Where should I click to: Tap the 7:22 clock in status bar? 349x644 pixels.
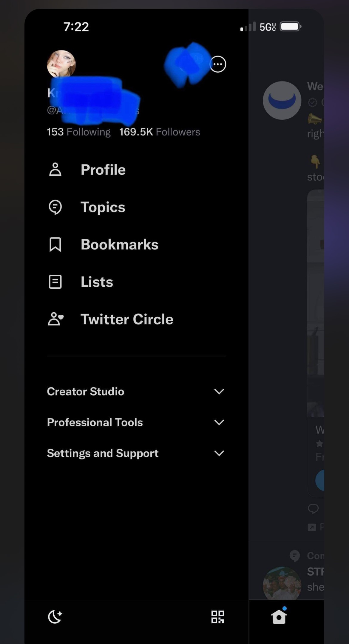point(76,27)
